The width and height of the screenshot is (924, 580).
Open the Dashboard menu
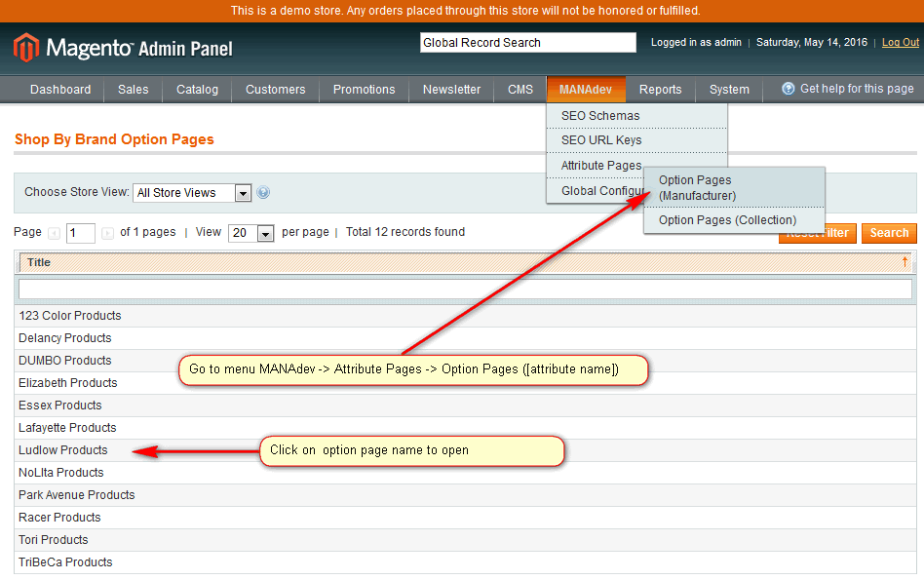click(x=60, y=90)
